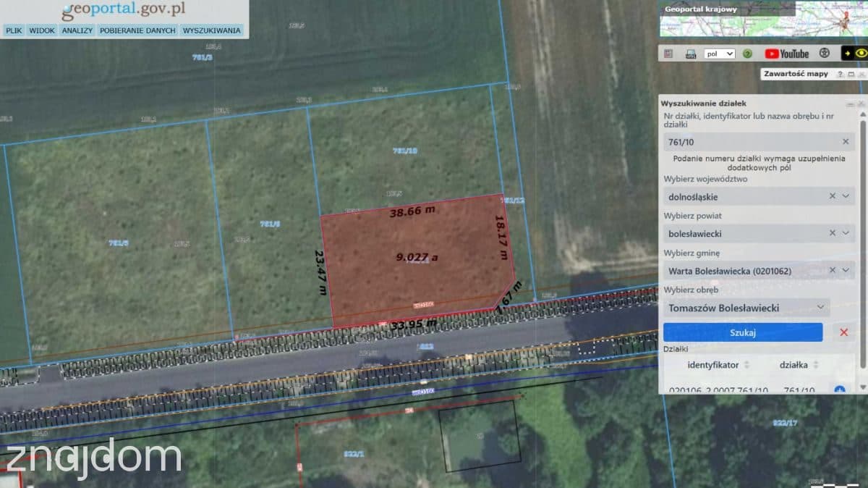Clear the Warta Bolesławiecka gmina selection
Screen dimensions: 868x488
click(832, 271)
